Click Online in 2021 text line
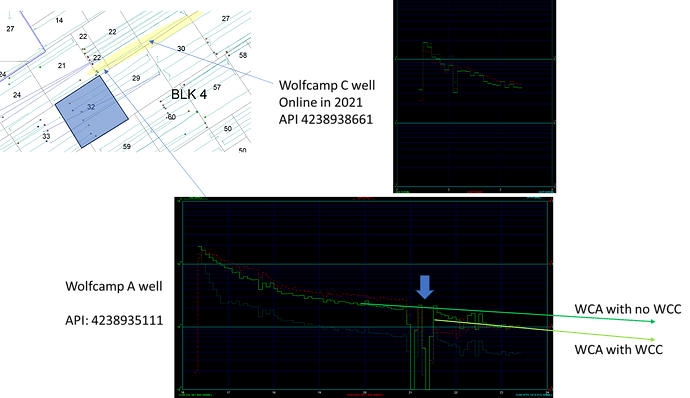The image size is (690, 398). coord(321,102)
